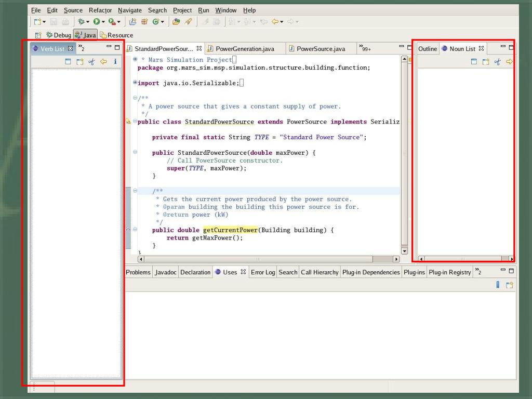Expand the folded import java.io.Serializable block
Image resolution: width=532 pixels, height=399 pixels.
pyautogui.click(x=135, y=83)
